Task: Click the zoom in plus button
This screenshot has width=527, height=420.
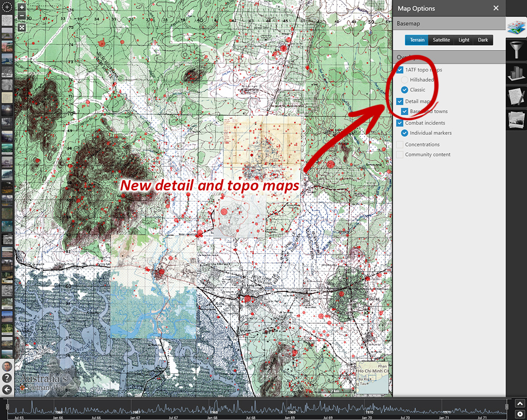Action: coord(22,8)
